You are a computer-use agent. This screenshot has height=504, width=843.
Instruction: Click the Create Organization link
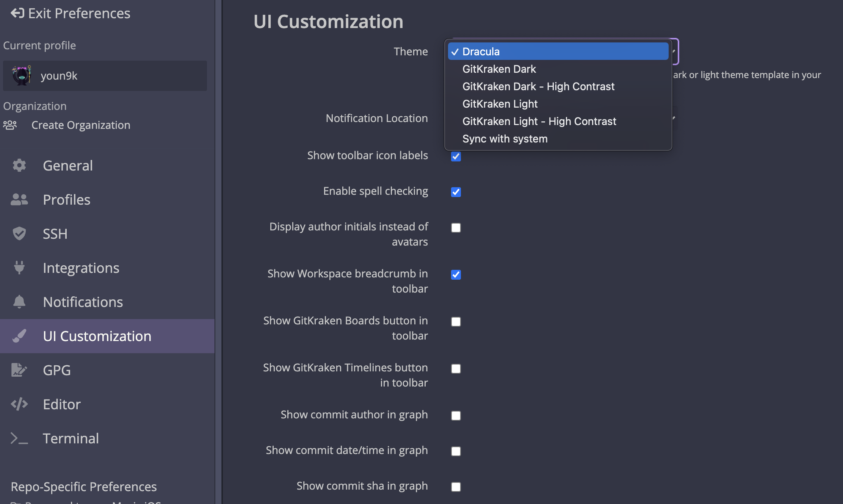[80, 125]
